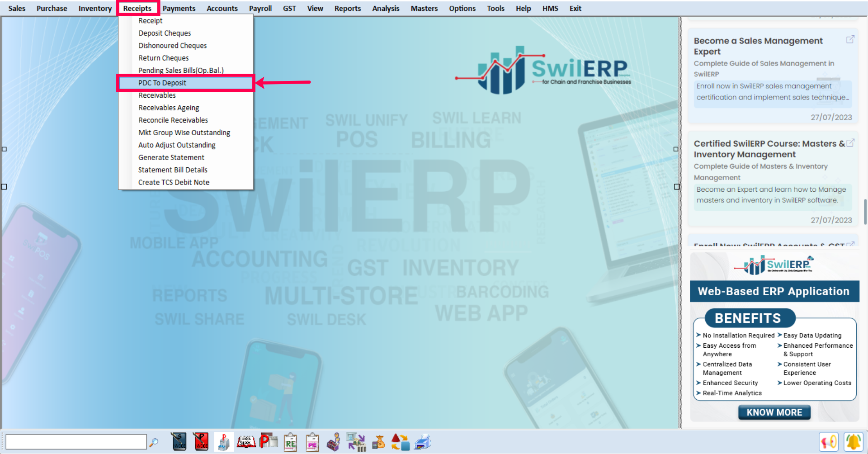
Task: Click the Exit menu item
Action: click(575, 8)
